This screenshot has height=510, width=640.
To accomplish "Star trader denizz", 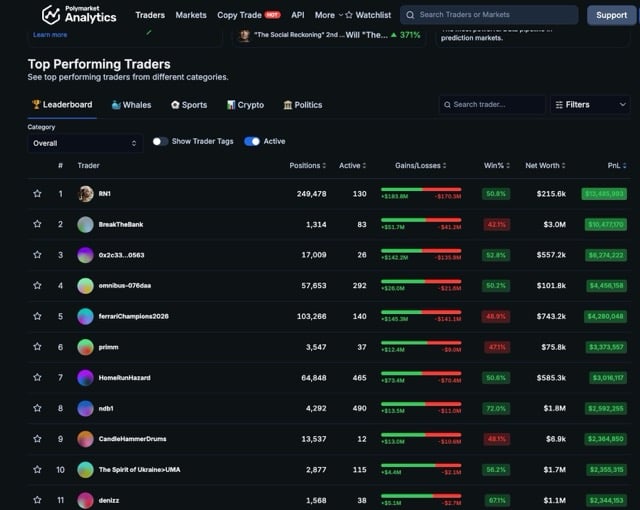I will tap(37, 500).
